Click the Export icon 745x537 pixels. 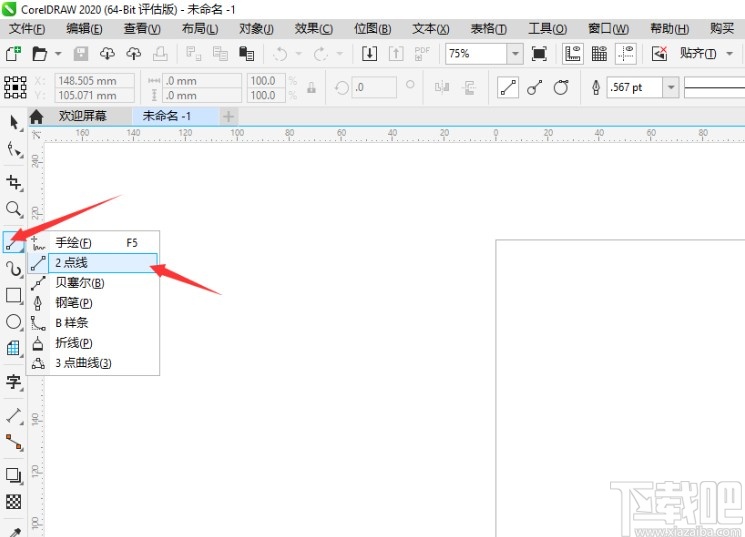tap(396, 53)
